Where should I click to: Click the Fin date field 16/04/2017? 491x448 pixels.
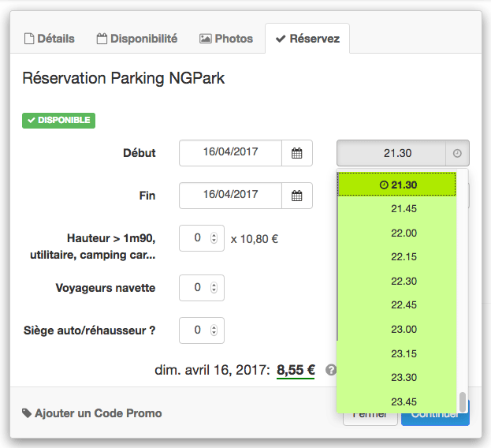click(x=230, y=196)
